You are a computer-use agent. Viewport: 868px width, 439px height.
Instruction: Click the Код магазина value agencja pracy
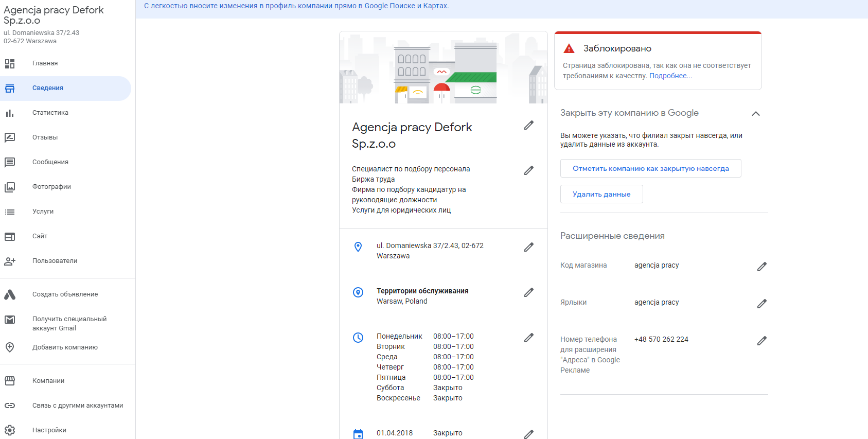coord(657,265)
